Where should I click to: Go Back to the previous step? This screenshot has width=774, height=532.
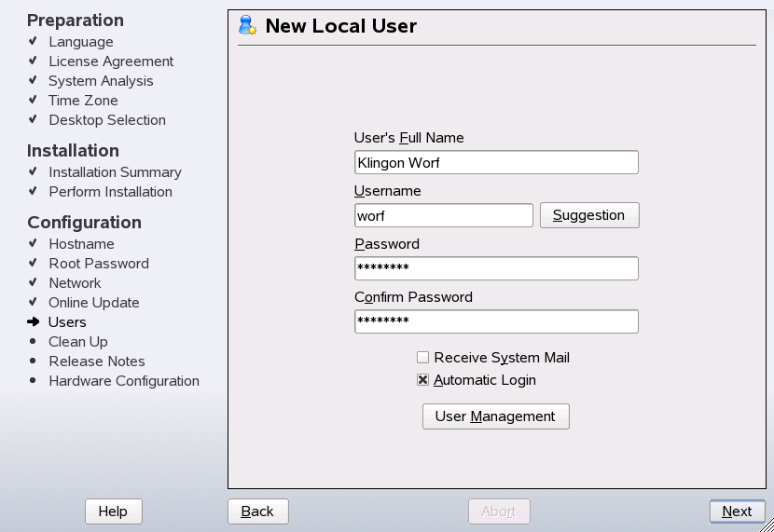tap(257, 512)
